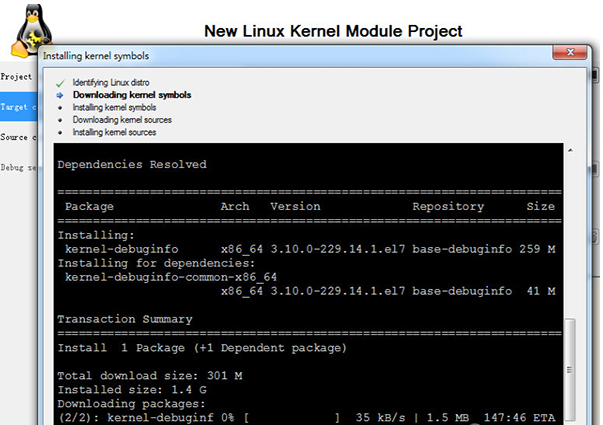Select the Debug settings page in sidebar
Viewport: 603px width, 425px height.
pyautogui.click(x=17, y=167)
